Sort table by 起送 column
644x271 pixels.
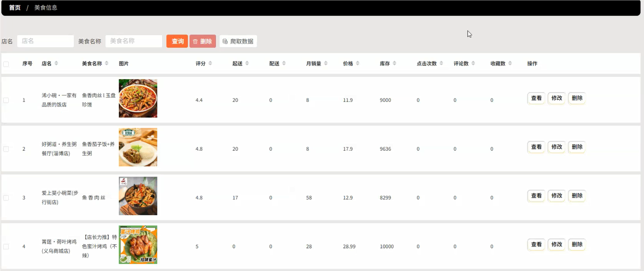[247, 64]
